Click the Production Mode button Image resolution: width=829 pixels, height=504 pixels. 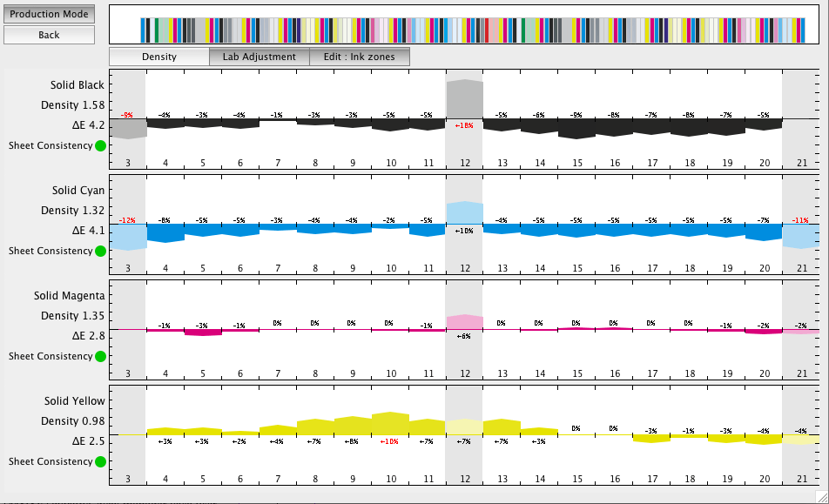click(x=49, y=15)
